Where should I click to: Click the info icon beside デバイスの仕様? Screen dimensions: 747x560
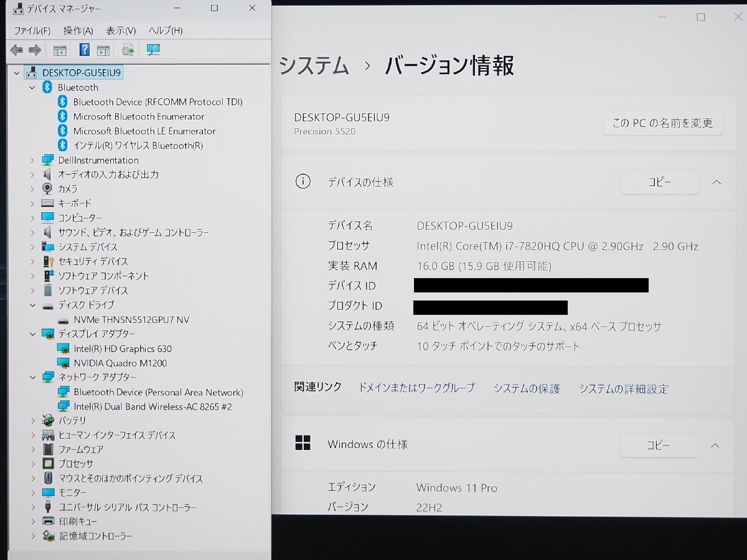303,182
